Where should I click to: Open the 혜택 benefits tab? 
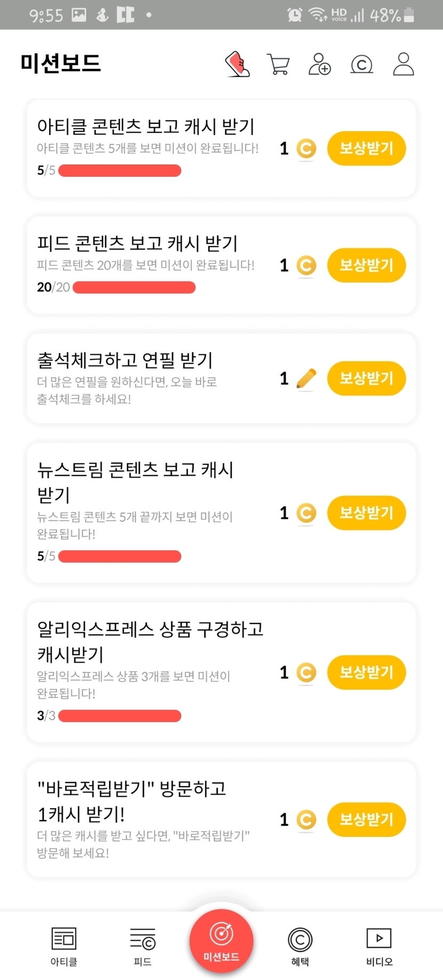click(x=300, y=946)
